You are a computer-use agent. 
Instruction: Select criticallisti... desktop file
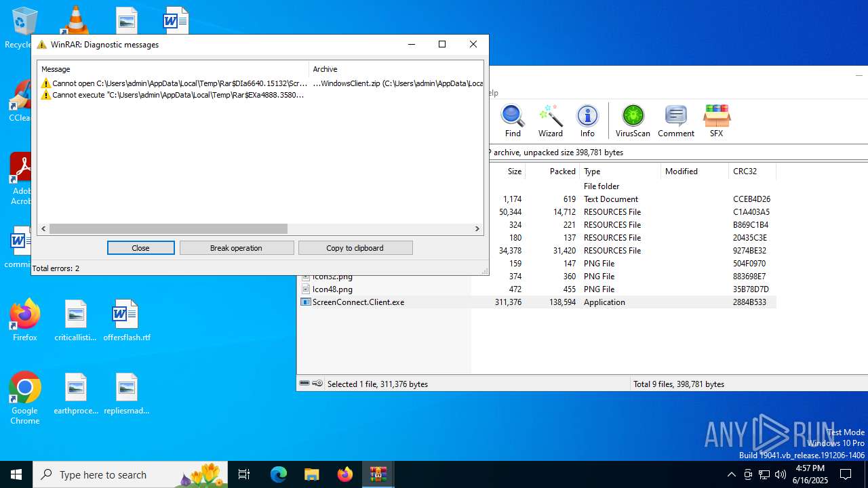[x=75, y=320]
